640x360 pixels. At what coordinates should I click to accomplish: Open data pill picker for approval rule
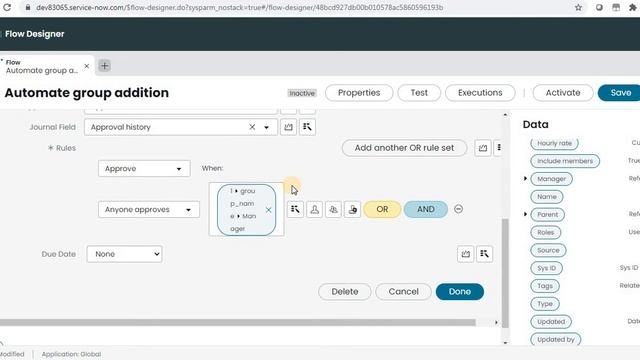[295, 209]
